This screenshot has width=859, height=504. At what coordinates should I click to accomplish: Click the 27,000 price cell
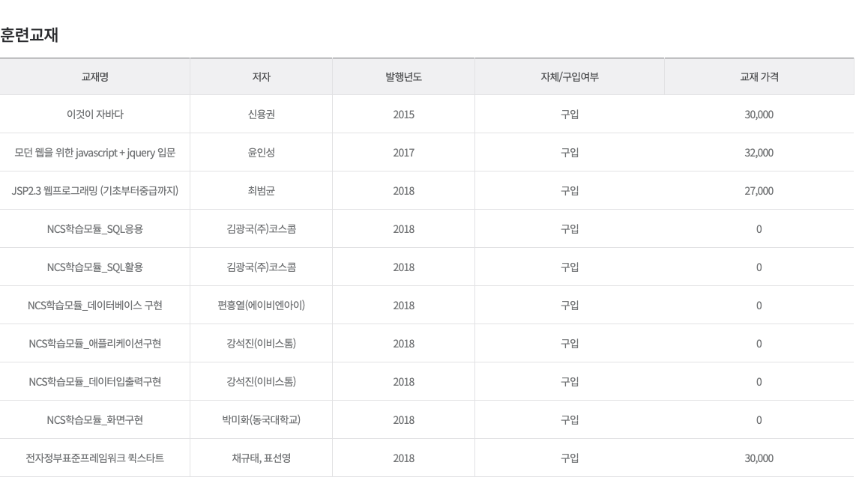tap(759, 191)
